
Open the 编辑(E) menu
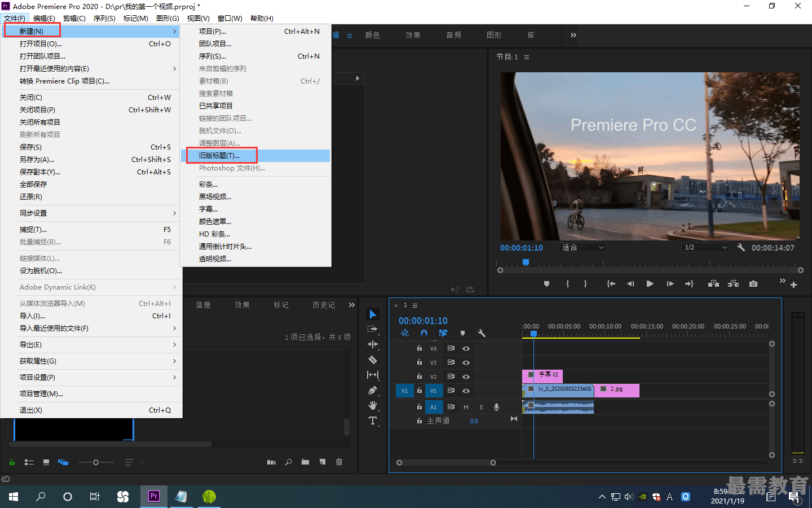coord(44,19)
